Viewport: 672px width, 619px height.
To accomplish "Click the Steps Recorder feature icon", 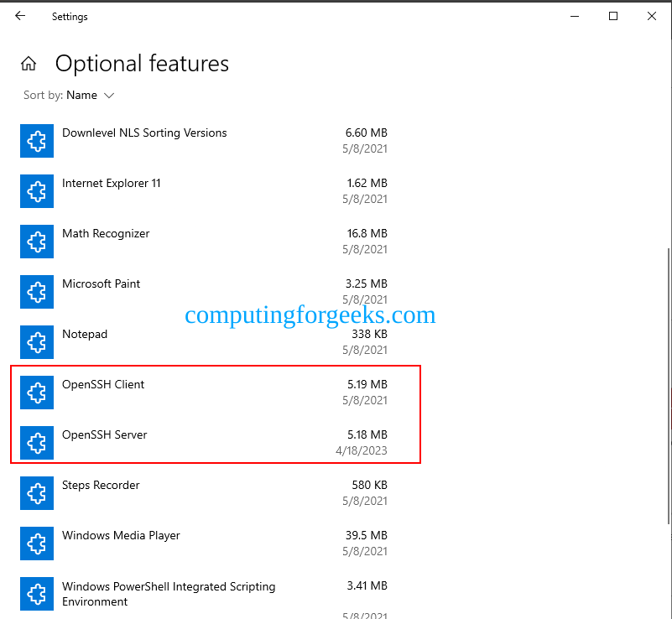I will point(36,493).
